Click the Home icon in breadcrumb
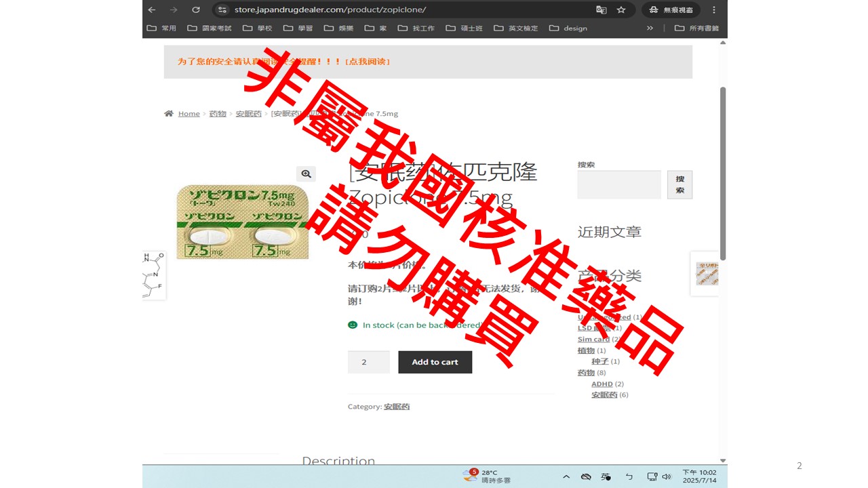The width and height of the screenshot is (868, 488). pyautogui.click(x=169, y=114)
